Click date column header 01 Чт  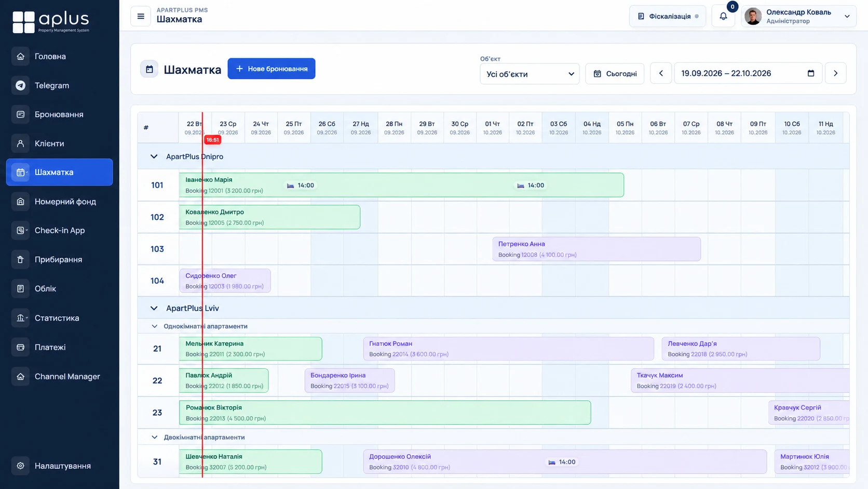click(493, 127)
